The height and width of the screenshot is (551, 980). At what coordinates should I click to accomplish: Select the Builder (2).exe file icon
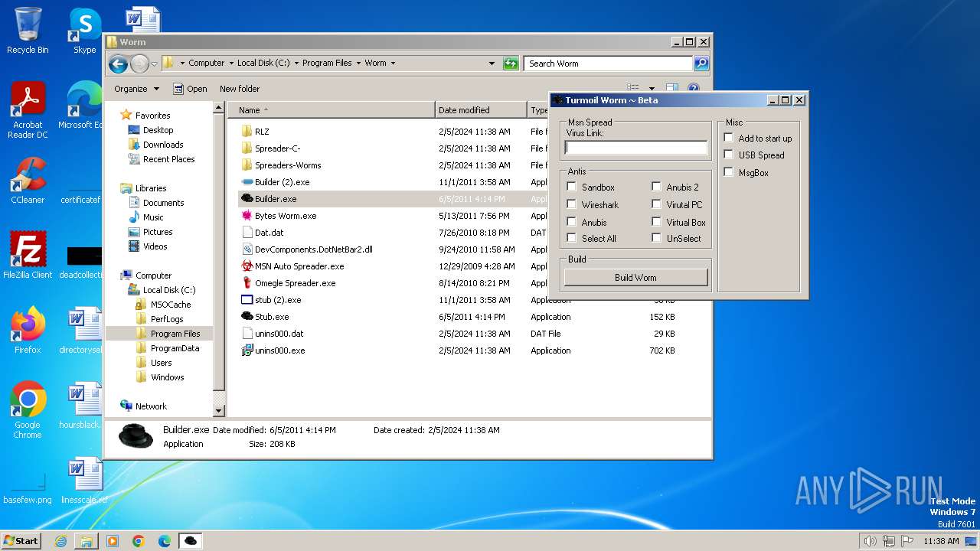click(x=247, y=182)
